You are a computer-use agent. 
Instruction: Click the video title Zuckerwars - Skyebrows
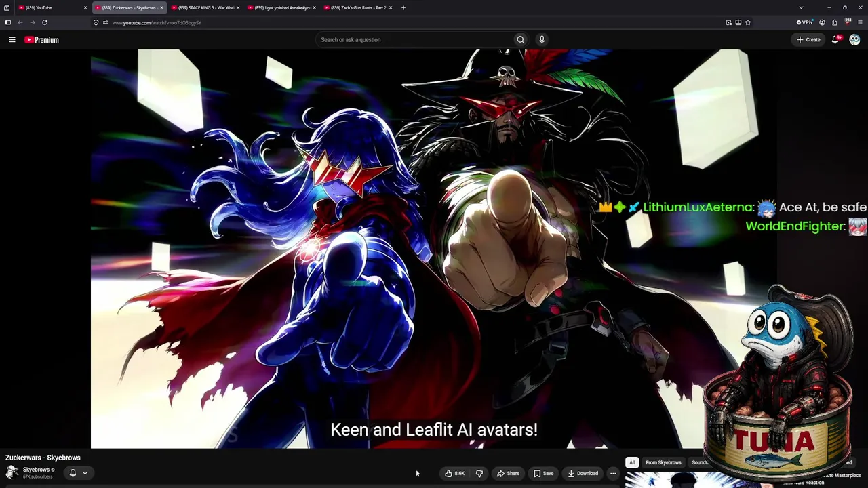pyautogui.click(x=43, y=457)
